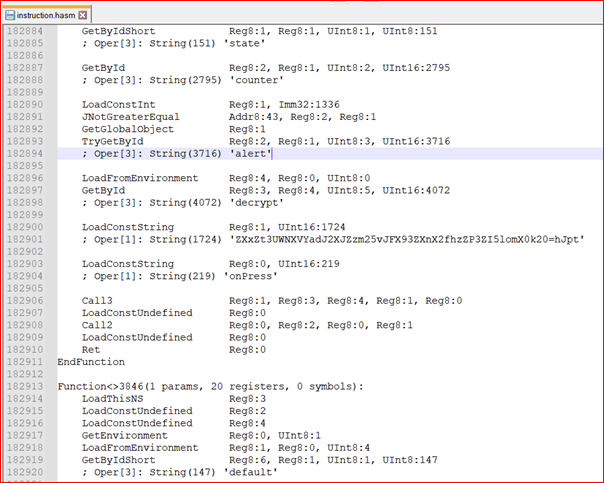Click line number 182894 in the margin
This screenshot has width=604, height=483.
[x=25, y=154]
